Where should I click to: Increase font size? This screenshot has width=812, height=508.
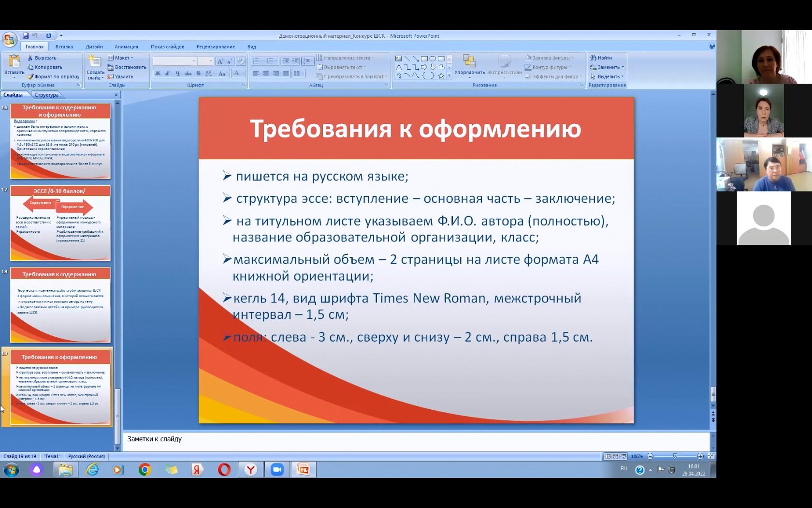tap(220, 61)
